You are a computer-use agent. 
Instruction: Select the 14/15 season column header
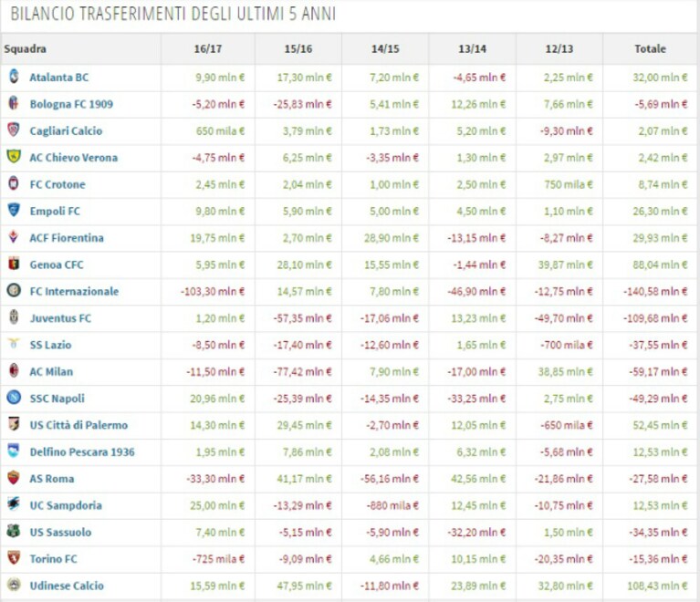pyautogui.click(x=385, y=48)
